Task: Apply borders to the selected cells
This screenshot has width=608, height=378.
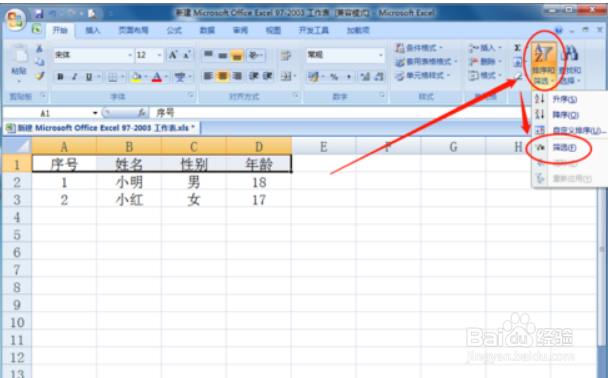Action: click(112, 77)
